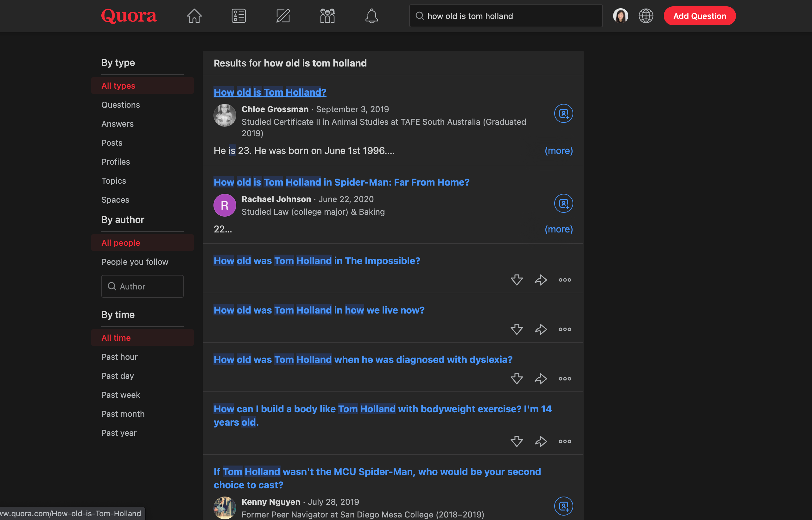
Task: Check notifications via the bell icon
Action: click(x=372, y=16)
